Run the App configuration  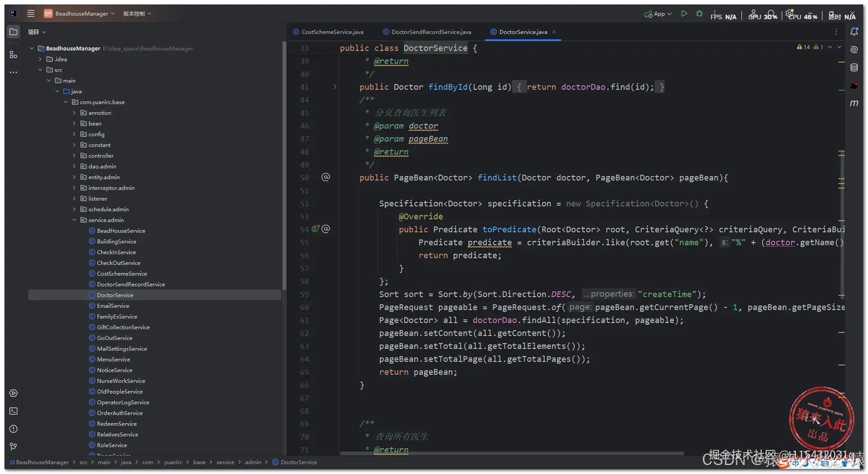[x=684, y=14]
